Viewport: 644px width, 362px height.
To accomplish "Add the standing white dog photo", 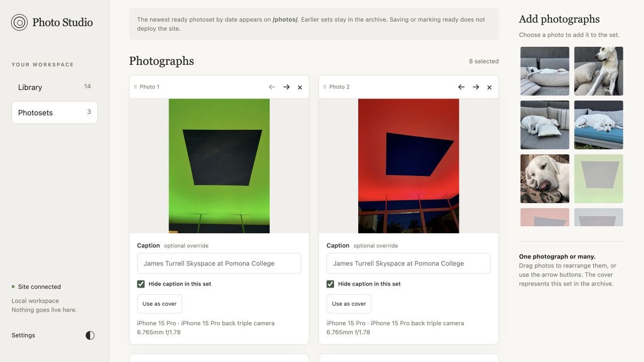I will point(599,71).
